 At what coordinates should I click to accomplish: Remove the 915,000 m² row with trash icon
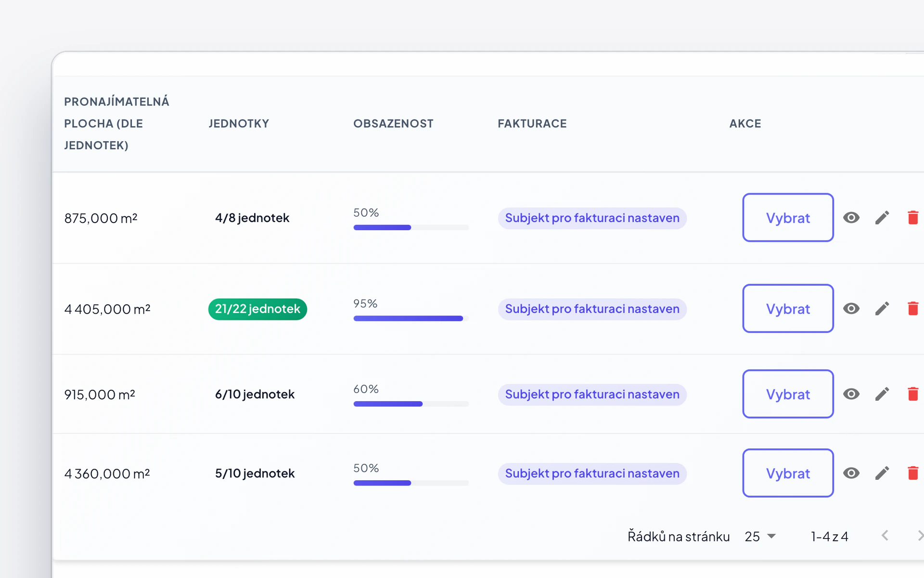(913, 394)
